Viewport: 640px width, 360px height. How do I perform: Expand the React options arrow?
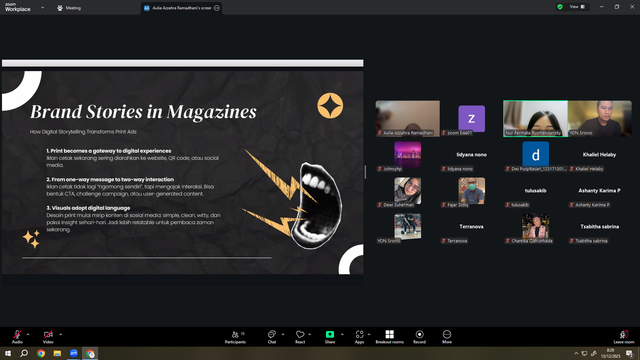pyautogui.click(x=309, y=334)
